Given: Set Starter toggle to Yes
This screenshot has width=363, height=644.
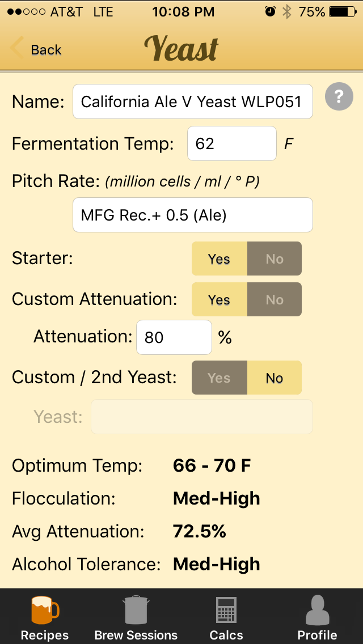Looking at the screenshot, I should [220, 259].
